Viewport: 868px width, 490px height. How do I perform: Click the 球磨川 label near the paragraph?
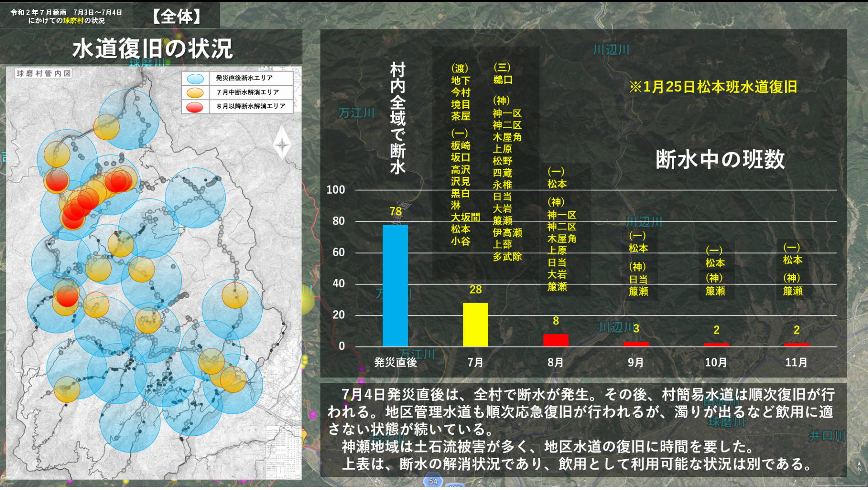point(726,423)
